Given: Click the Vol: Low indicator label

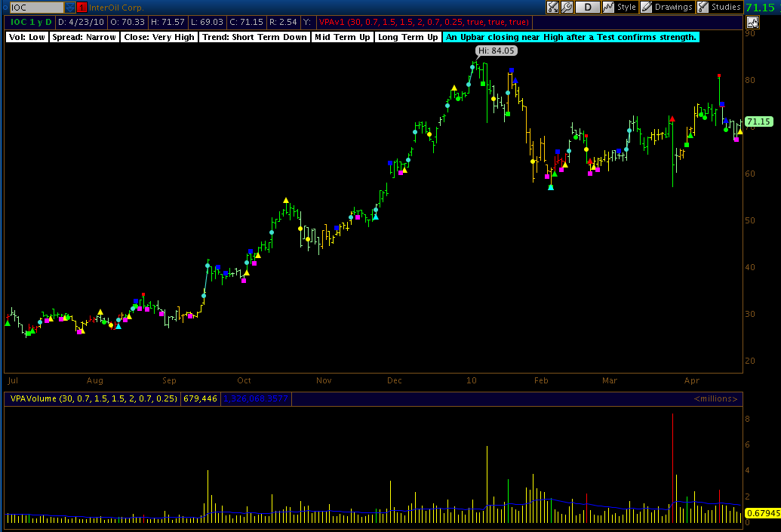Looking at the screenshot, I should click(x=27, y=37).
